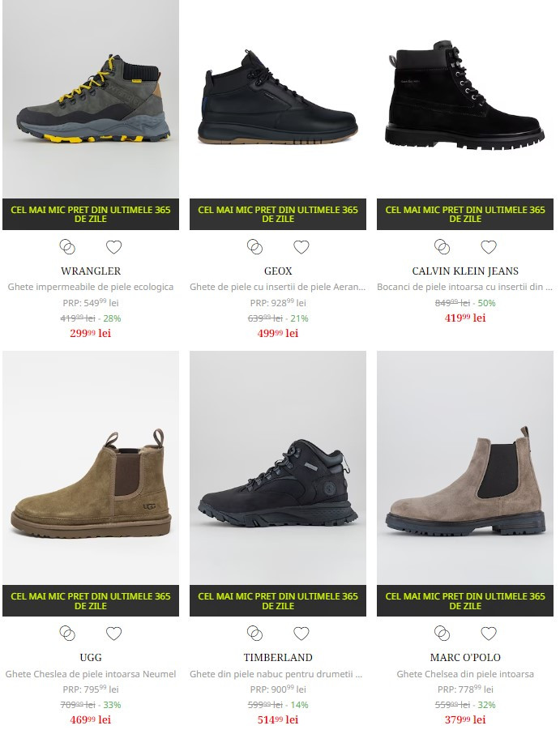This screenshot has width=560, height=734.
Task: Click MARC O'POLO brand name
Action: (x=465, y=658)
